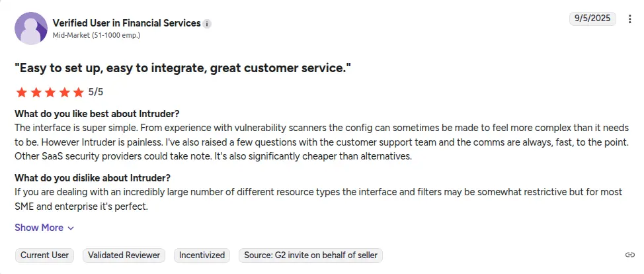The image size is (644, 274).
Task: Click the fifth rating star
Action: 79,92
